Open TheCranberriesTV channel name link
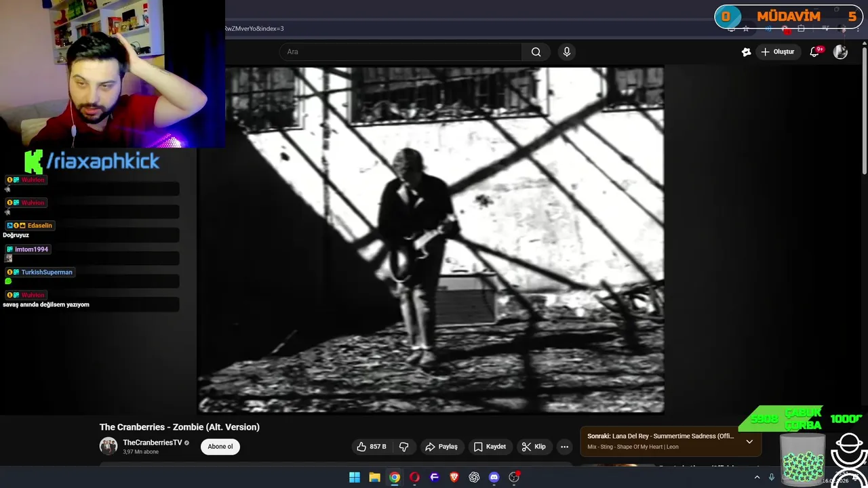Screen dimensions: 868x488 coord(152,443)
